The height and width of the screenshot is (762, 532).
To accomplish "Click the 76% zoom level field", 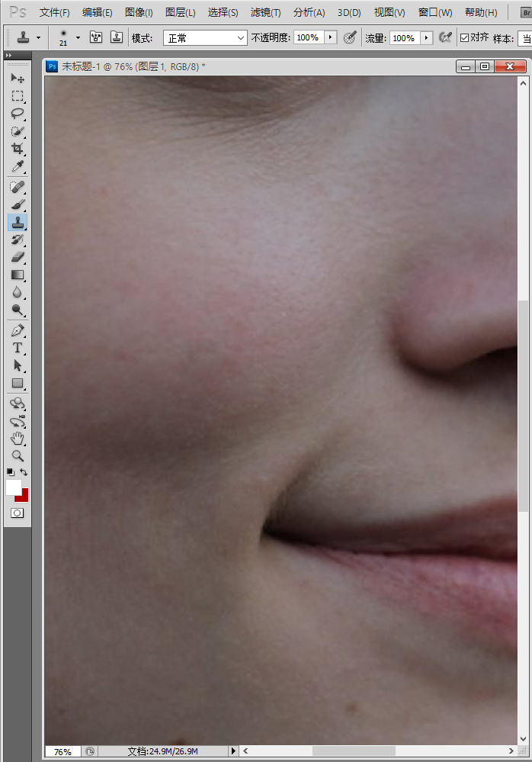I will [62, 751].
